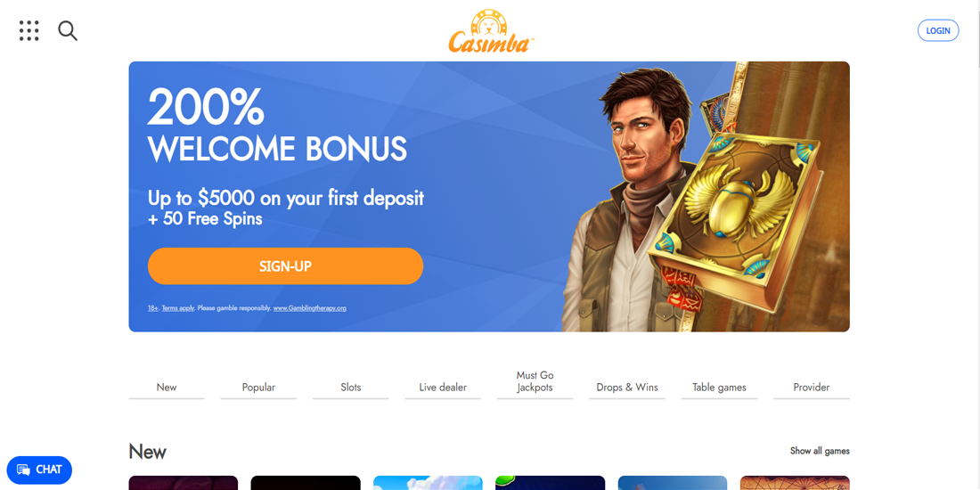
Task: Open the live Chat bubble button
Action: pyautogui.click(x=39, y=470)
